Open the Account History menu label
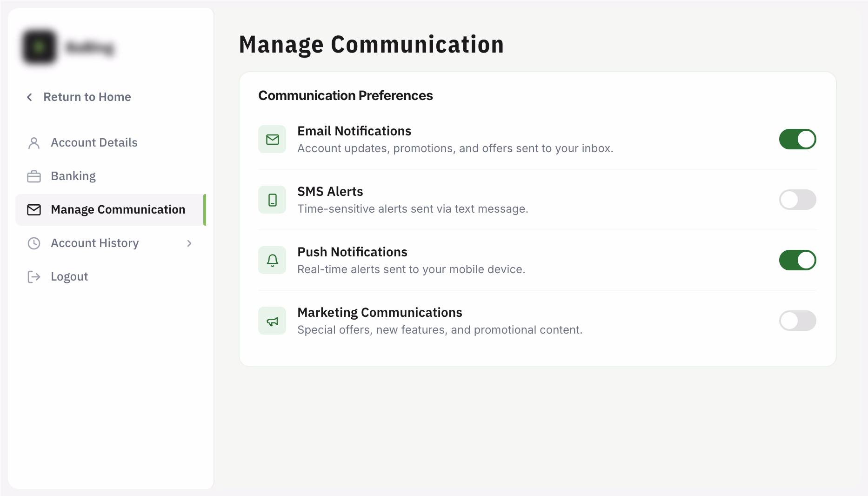 (x=95, y=243)
